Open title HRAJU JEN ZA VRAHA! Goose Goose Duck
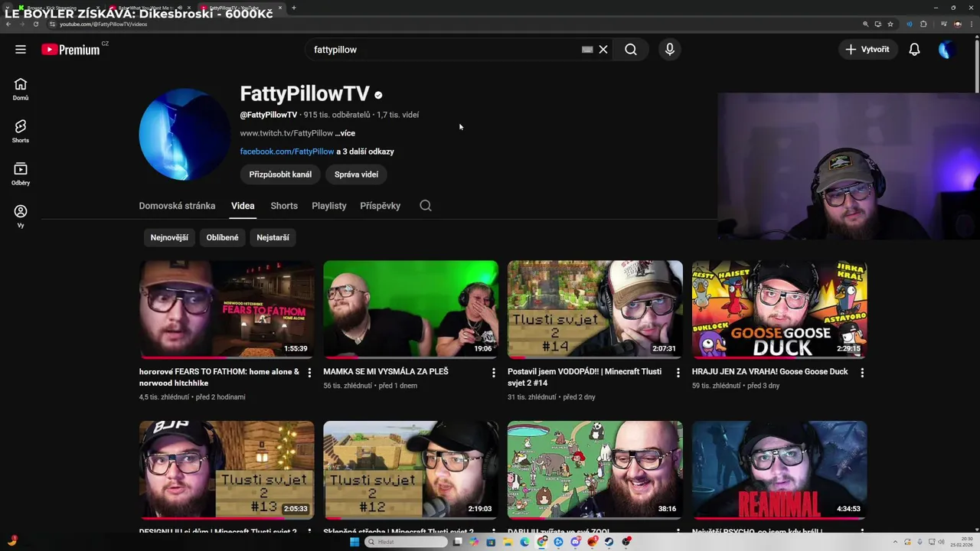 (x=770, y=372)
